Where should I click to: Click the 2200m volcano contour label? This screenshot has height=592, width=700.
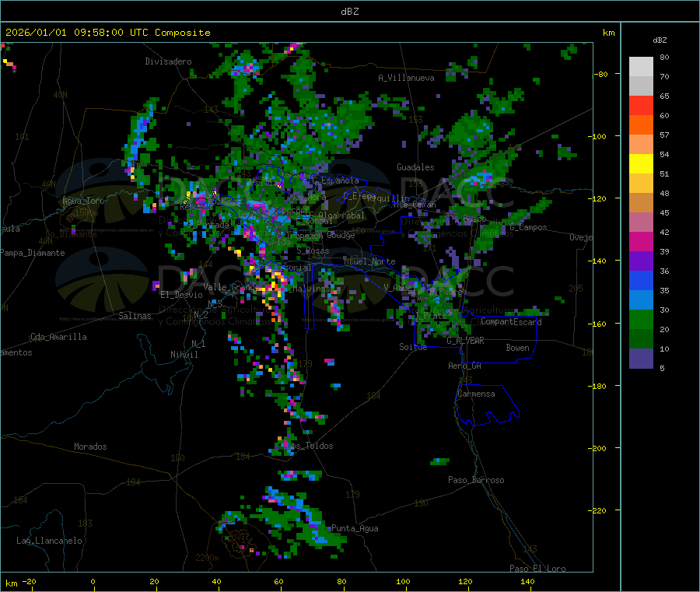(207, 558)
